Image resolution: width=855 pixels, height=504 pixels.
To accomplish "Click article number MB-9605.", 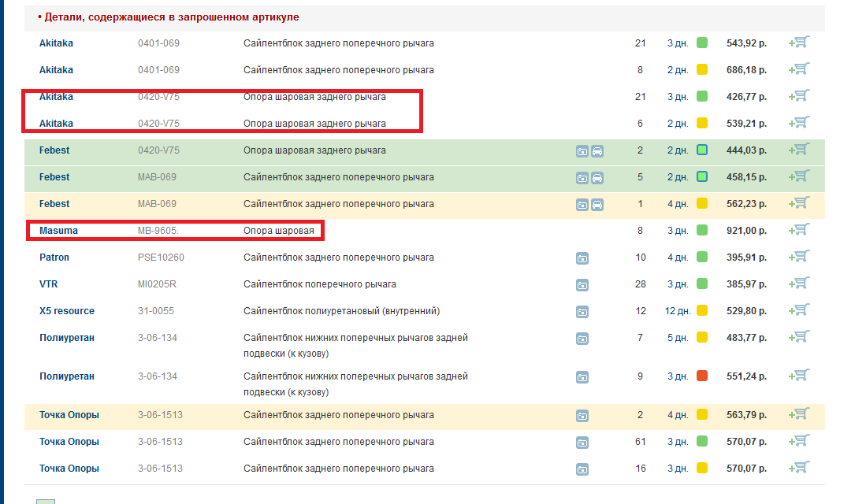I will (x=158, y=231).
